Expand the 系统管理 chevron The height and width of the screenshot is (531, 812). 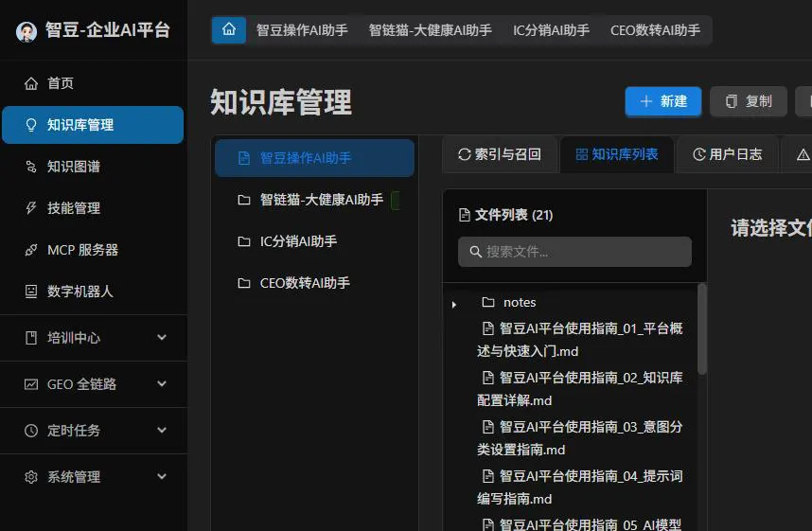162,476
